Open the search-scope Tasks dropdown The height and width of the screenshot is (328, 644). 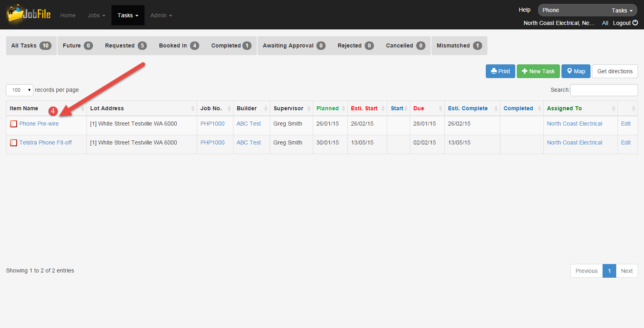click(622, 10)
